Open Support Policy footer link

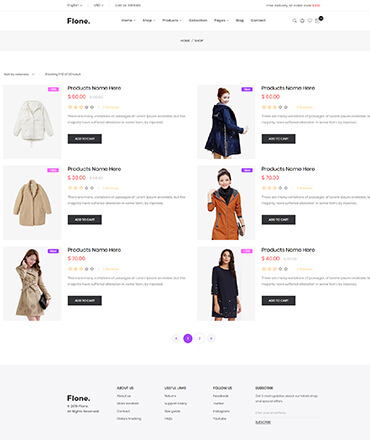176,403
